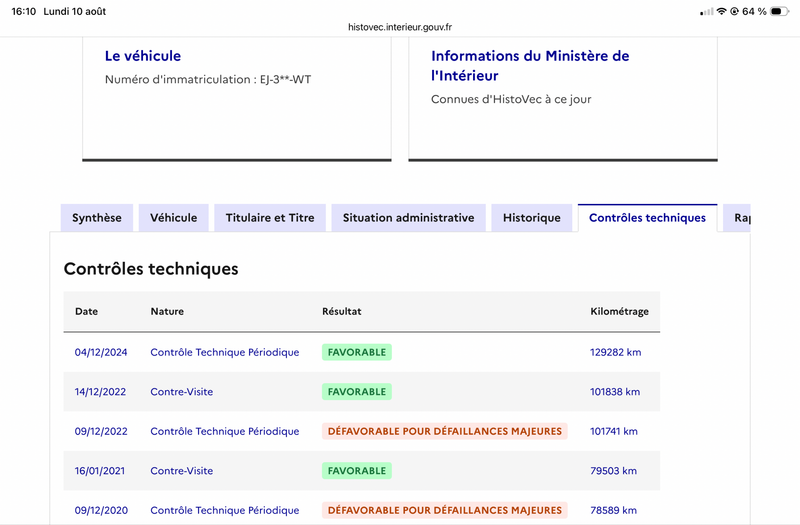Tap the 16:10 clock in status bar
This screenshot has height=525, width=800.
click(x=23, y=11)
